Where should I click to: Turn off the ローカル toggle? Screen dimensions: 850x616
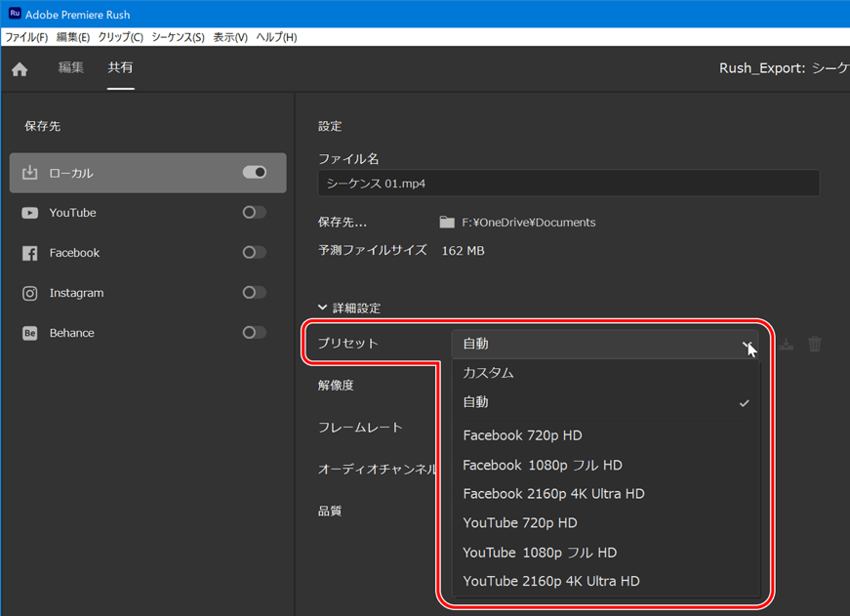click(x=255, y=173)
